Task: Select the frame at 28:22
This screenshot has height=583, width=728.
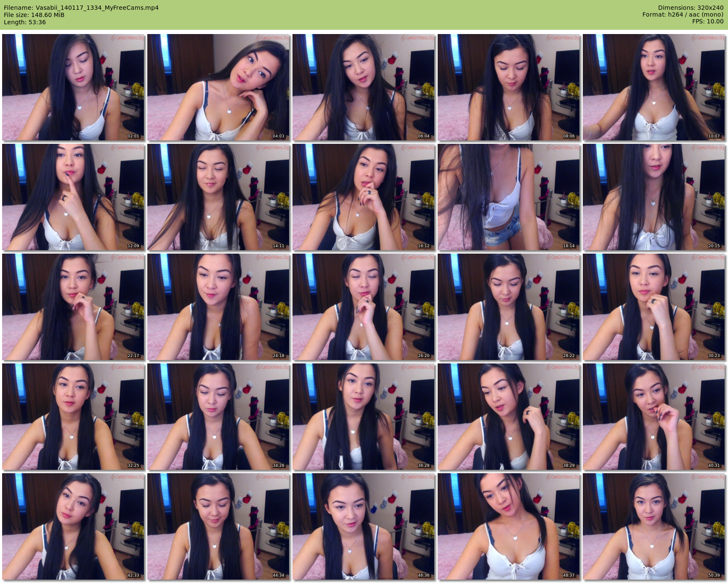Action: 509,307
